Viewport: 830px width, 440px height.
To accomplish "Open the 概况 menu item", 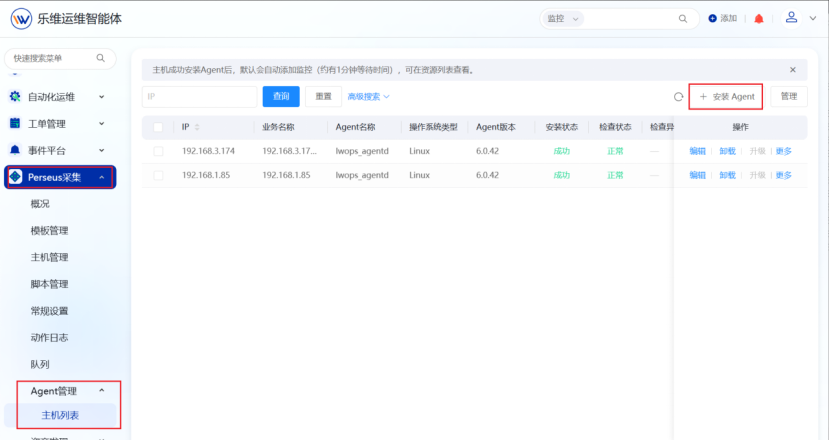I will point(40,204).
